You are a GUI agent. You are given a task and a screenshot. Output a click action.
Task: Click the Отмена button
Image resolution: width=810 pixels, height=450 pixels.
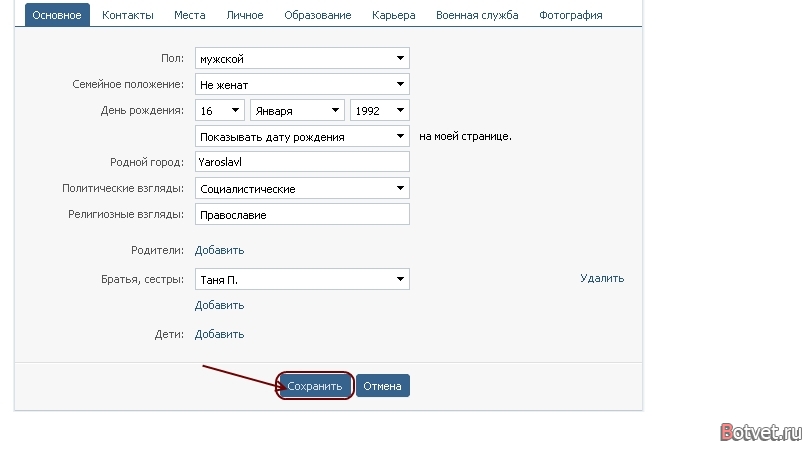click(x=382, y=386)
